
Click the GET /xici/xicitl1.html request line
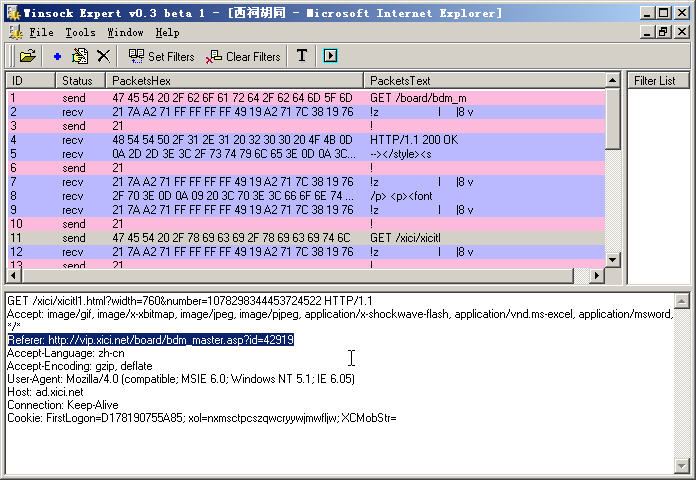click(x=190, y=301)
